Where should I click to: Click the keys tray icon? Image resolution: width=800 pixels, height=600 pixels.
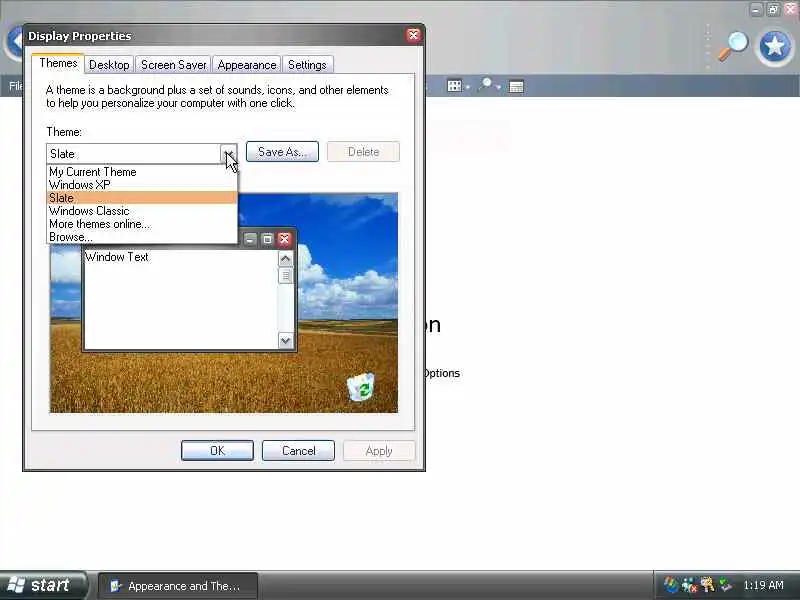(x=707, y=585)
